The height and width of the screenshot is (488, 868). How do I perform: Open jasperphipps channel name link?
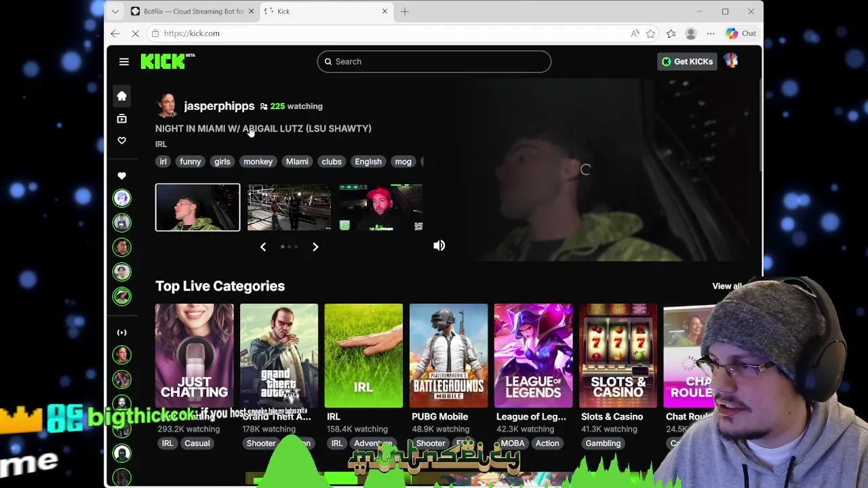(219, 106)
